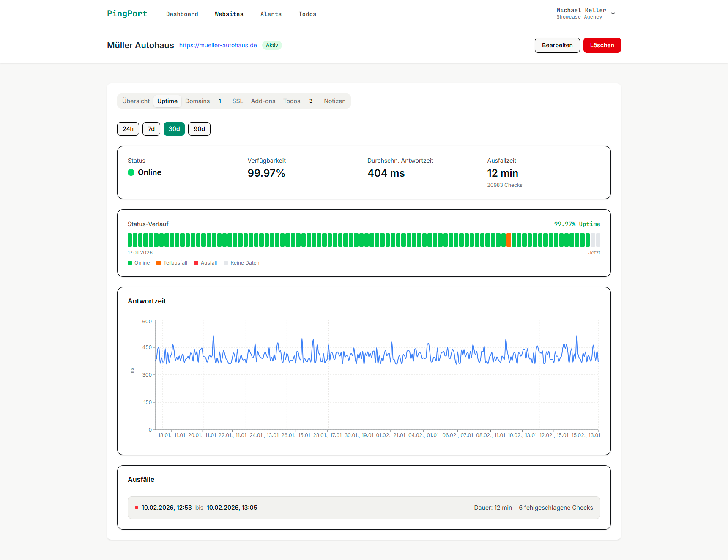Open the Dashboard from the navigation

point(182,14)
